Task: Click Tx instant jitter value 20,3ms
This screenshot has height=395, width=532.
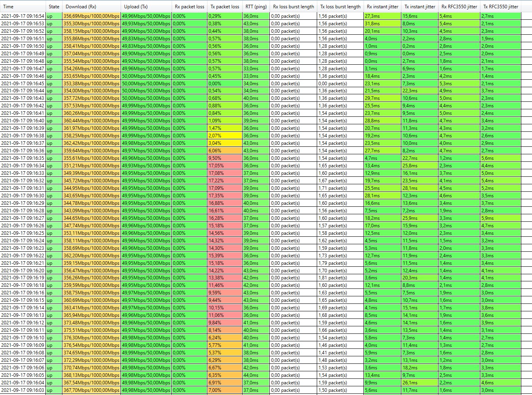Action: point(420,278)
